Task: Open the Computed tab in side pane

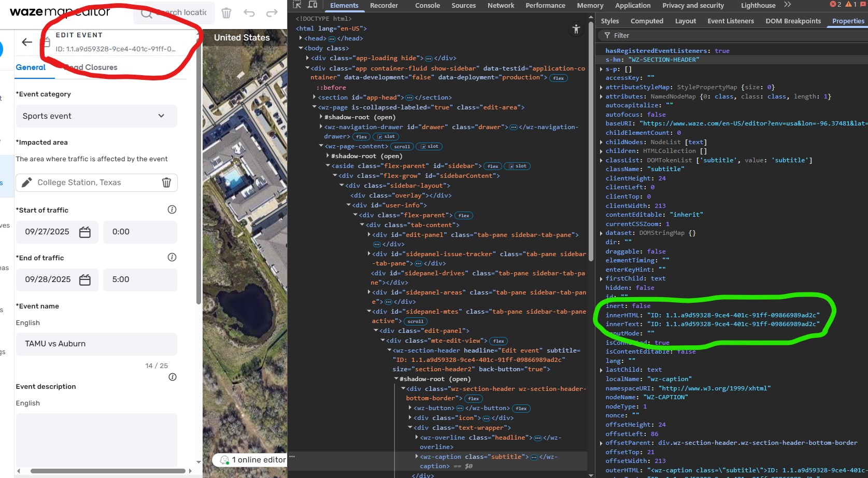Action: [647, 21]
